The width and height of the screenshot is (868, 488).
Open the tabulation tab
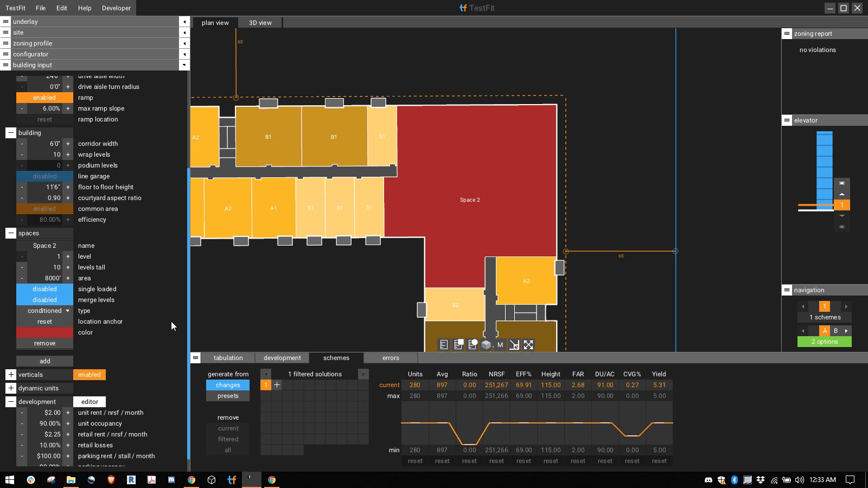[x=228, y=358]
